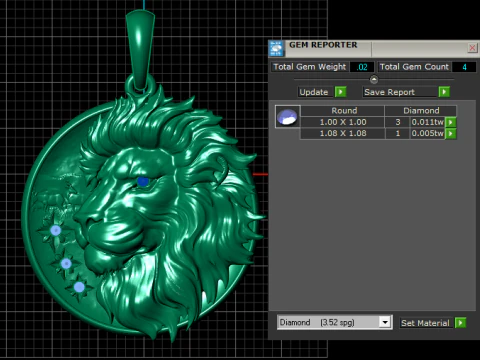Click the quantity 3 cell
The height and width of the screenshot is (360, 480).
[x=398, y=122]
